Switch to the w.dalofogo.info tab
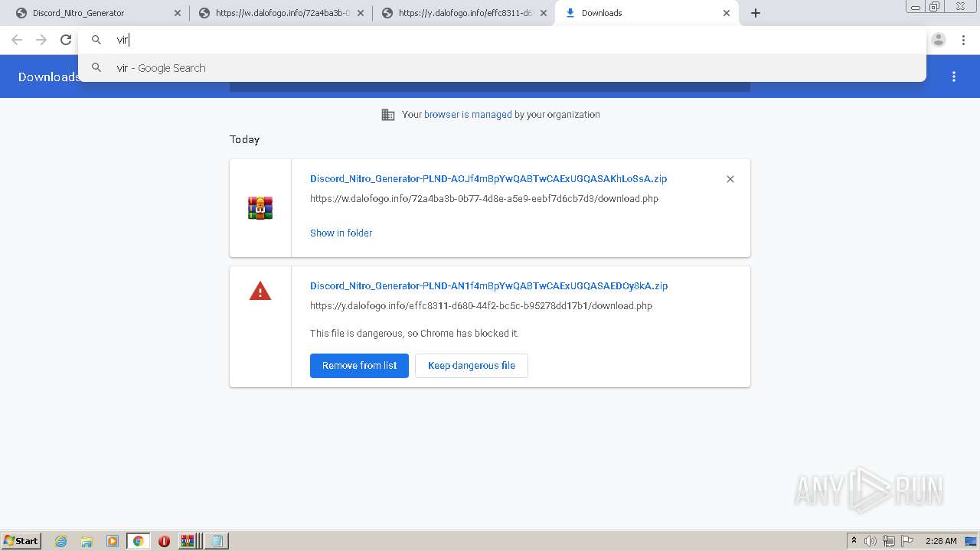Viewport: 980px width, 551px height. 280,13
